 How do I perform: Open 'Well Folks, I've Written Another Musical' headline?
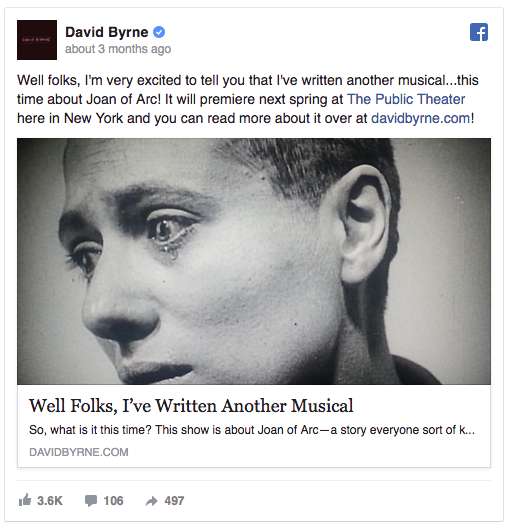pos(191,406)
